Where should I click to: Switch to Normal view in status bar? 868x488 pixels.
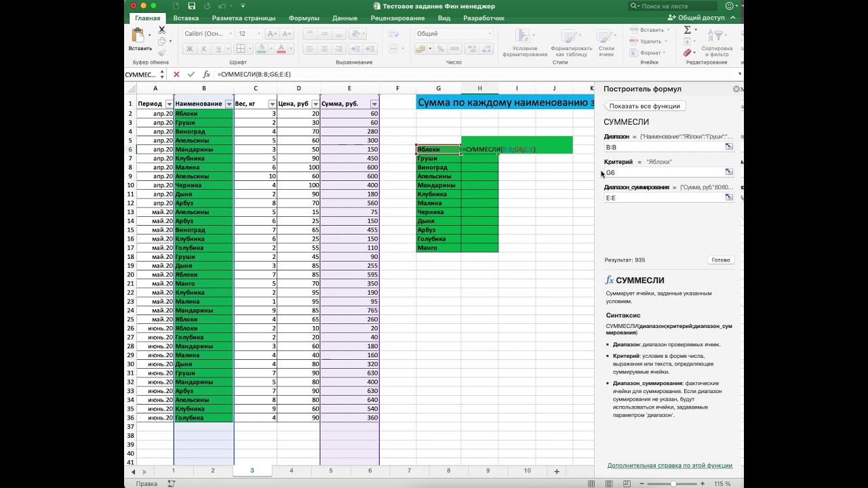coord(592,484)
